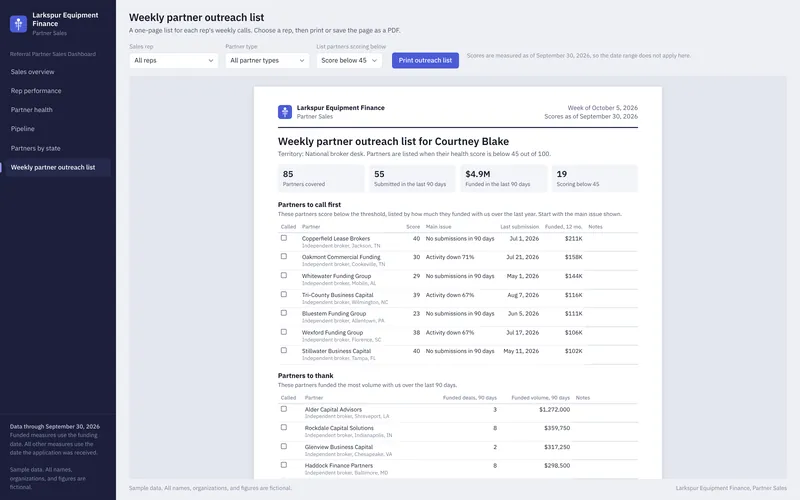Image resolution: width=800 pixels, height=500 pixels.
Task: Click Alder Capital Advisors name
Action: point(333,410)
